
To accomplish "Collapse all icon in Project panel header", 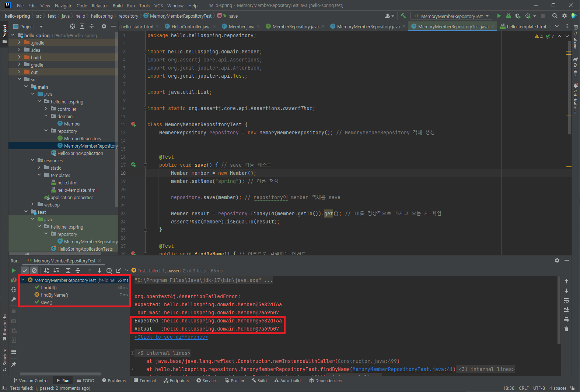I will (x=92, y=26).
